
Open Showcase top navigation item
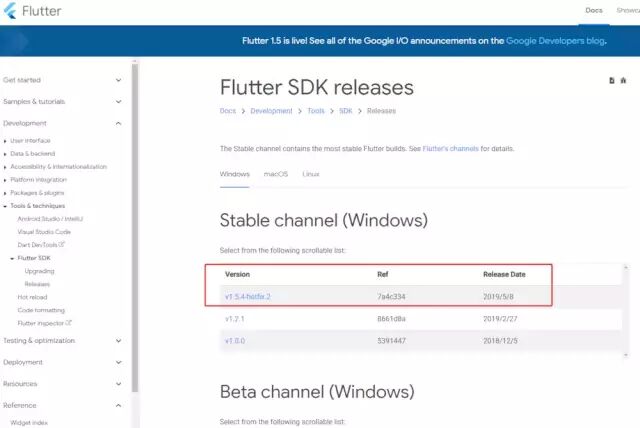click(x=628, y=11)
